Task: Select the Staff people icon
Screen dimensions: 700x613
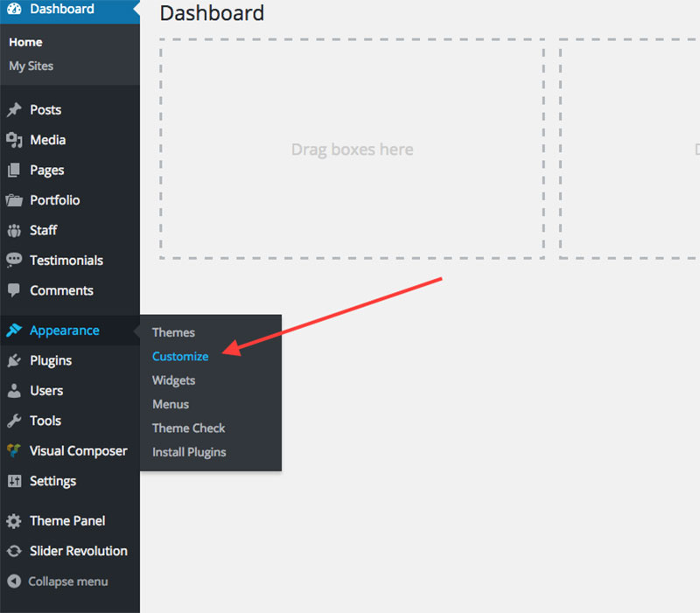Action: coord(14,230)
